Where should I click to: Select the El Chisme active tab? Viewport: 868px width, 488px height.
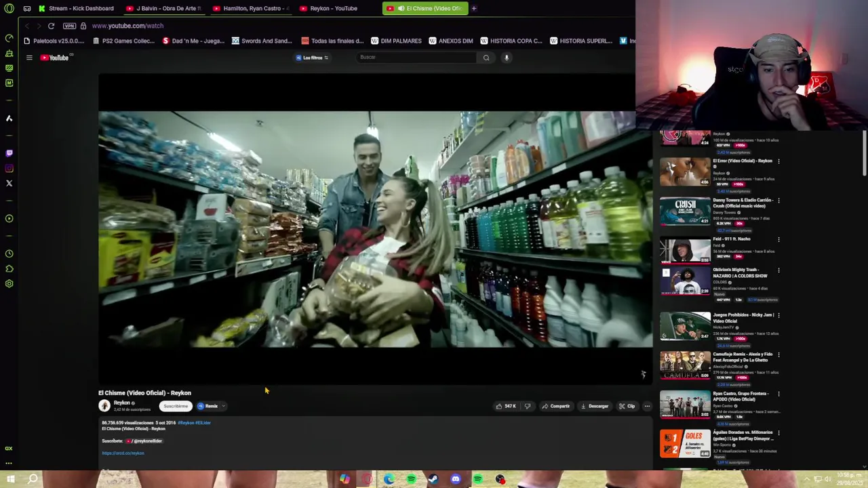(425, 8)
